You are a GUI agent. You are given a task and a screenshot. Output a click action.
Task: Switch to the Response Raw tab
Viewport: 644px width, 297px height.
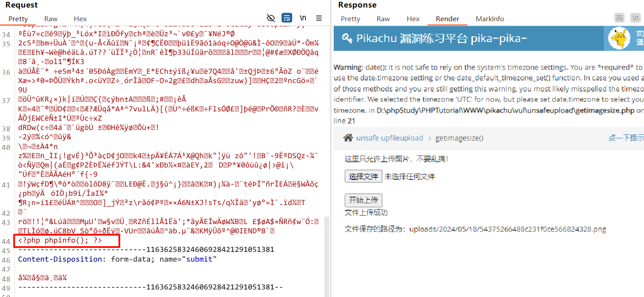(383, 19)
